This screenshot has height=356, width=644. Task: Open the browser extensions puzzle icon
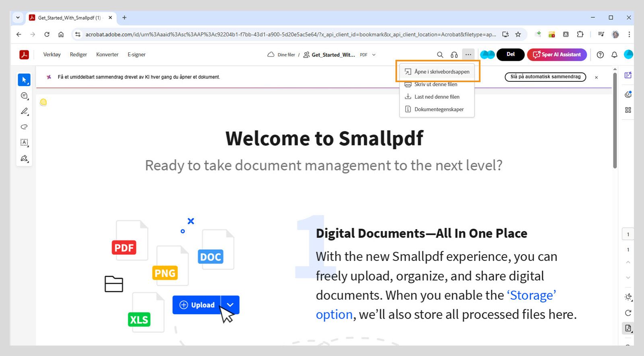coord(580,34)
